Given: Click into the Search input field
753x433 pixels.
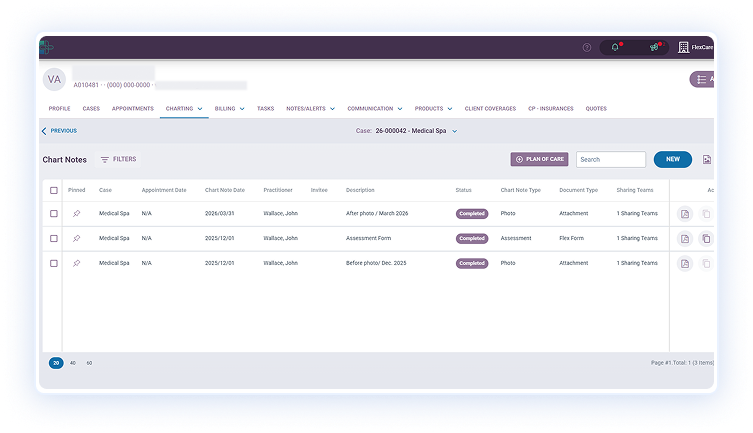Looking at the screenshot, I should click(610, 159).
